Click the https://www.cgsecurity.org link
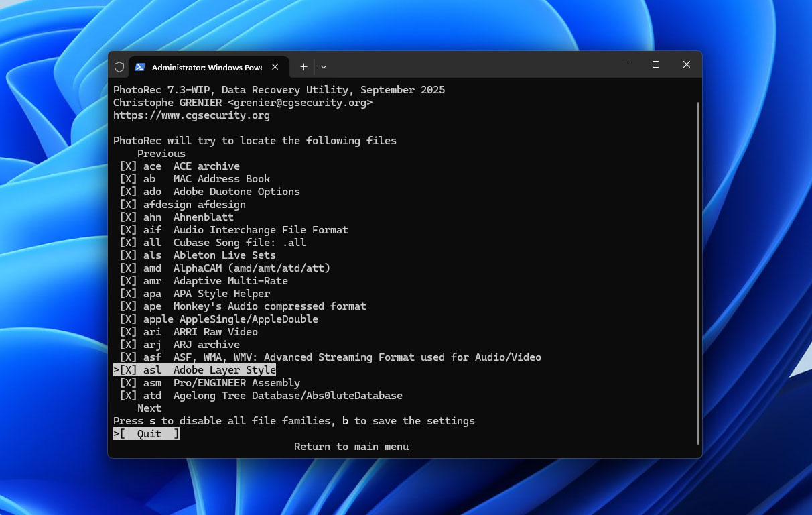Viewport: 812px width, 515px height. [192, 115]
